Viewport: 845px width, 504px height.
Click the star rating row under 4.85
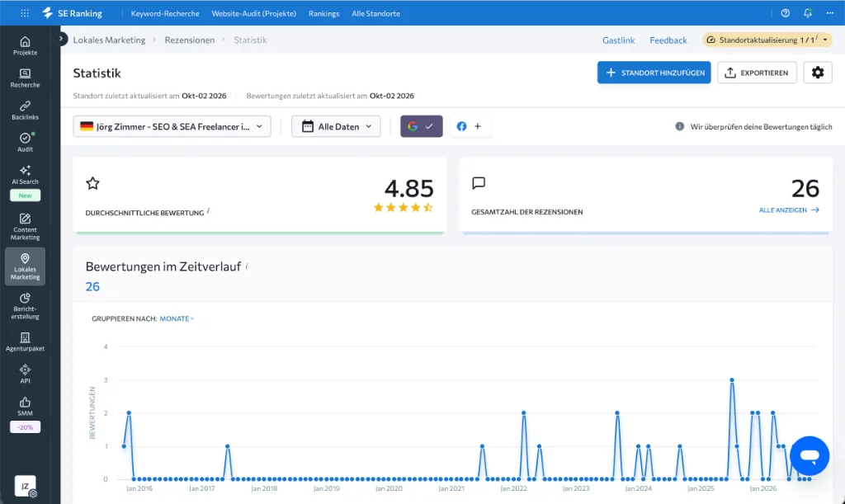403,207
